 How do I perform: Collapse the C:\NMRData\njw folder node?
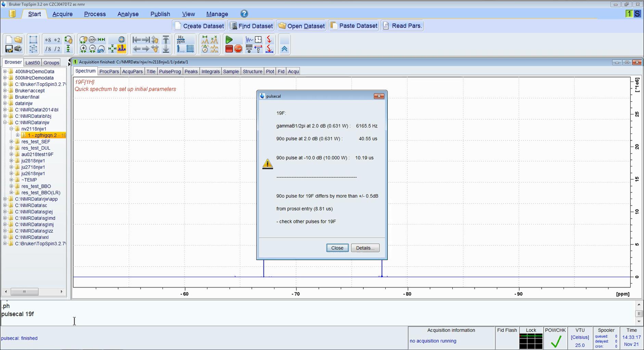coord(5,122)
